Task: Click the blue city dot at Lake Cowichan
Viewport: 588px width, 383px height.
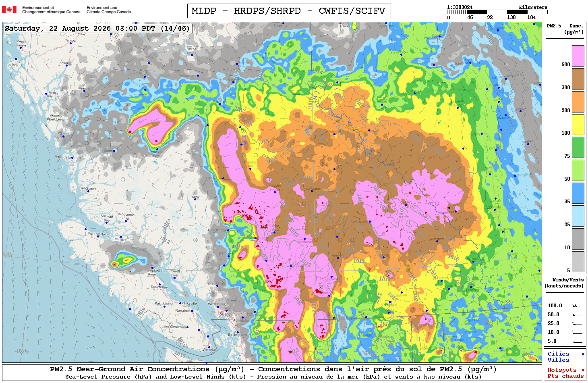Action: pos(188,327)
